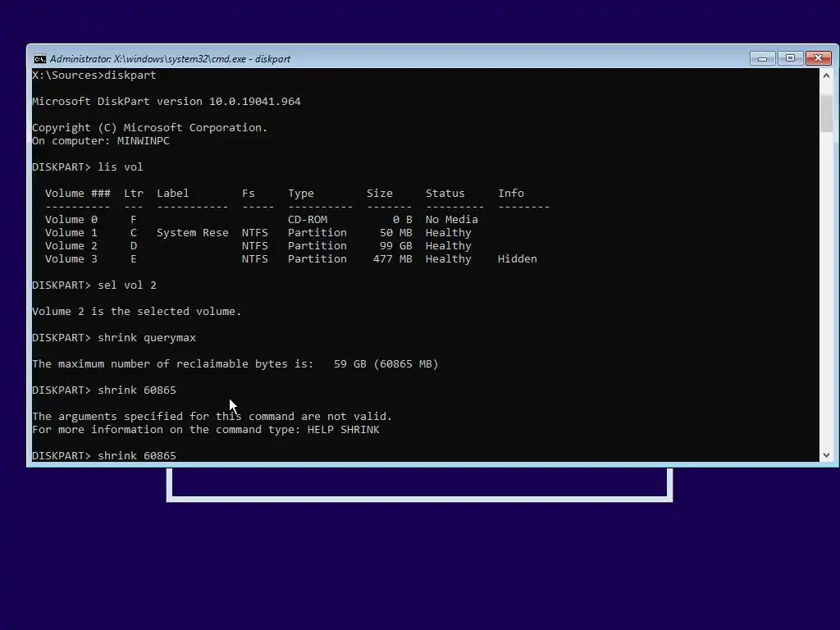Click the 'Info' column header
The width and height of the screenshot is (840, 630).
tap(510, 194)
